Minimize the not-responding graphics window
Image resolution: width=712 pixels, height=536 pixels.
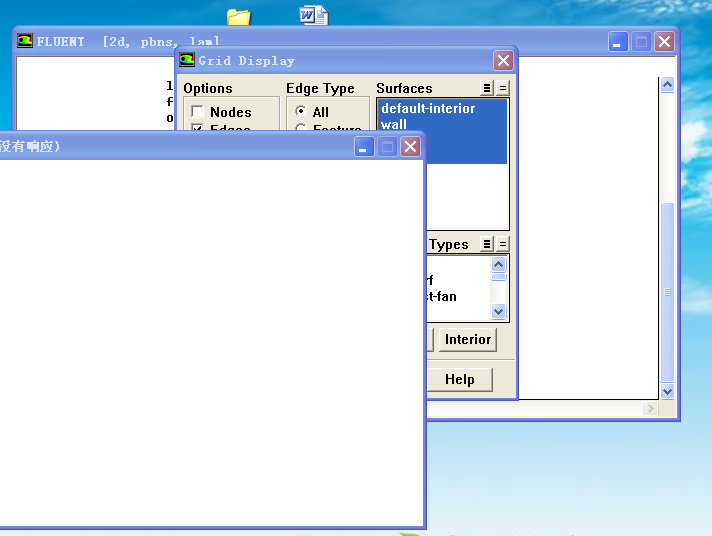click(364, 147)
